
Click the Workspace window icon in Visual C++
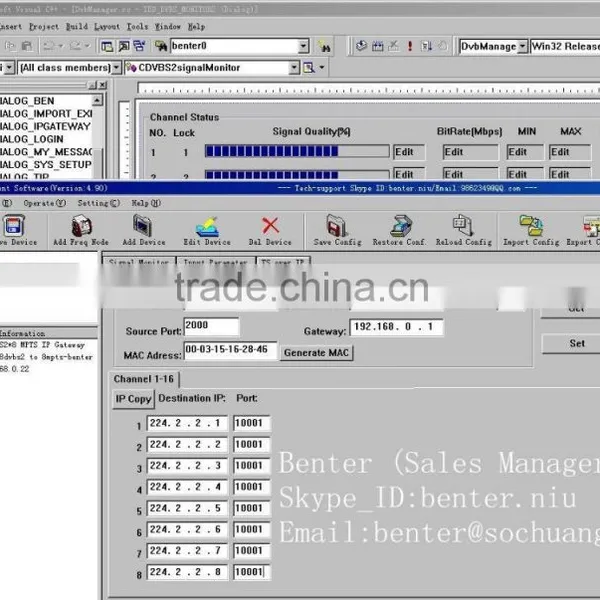click(x=107, y=46)
